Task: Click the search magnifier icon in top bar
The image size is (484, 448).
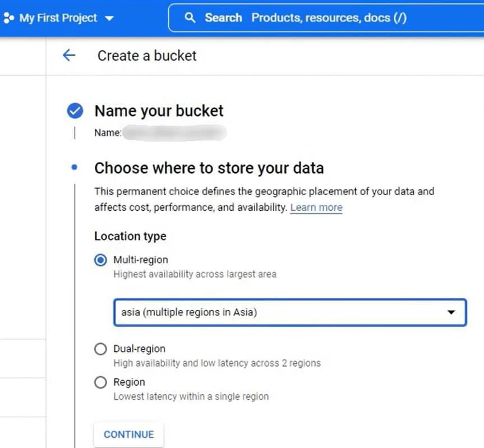Action: (191, 17)
